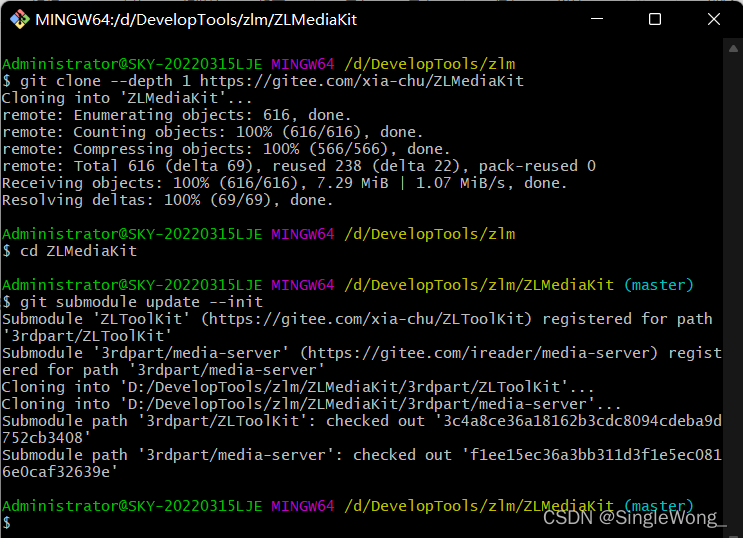Click "Submodule 'ZLToolKit'" registered for path line
This screenshot has width=743, height=538.
pos(357,319)
